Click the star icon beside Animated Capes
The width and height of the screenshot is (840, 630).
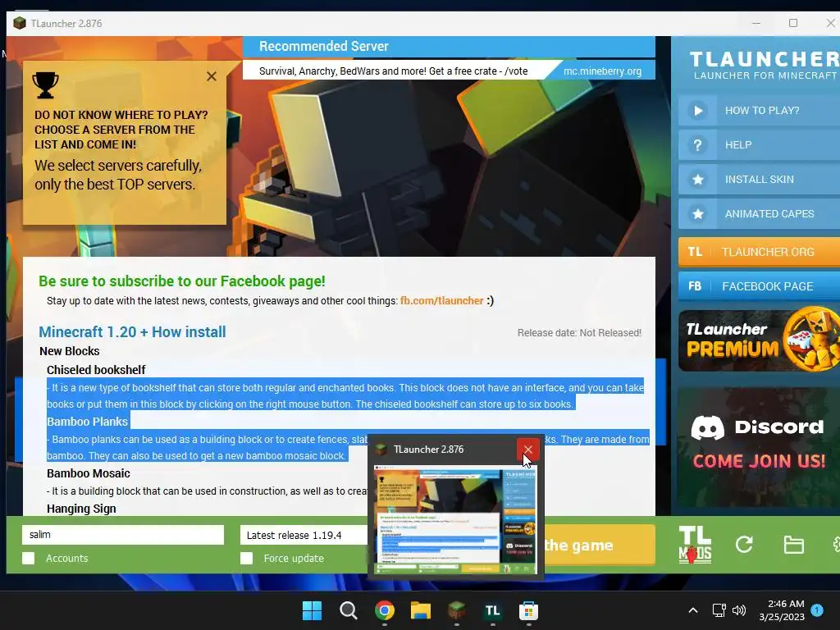point(697,214)
